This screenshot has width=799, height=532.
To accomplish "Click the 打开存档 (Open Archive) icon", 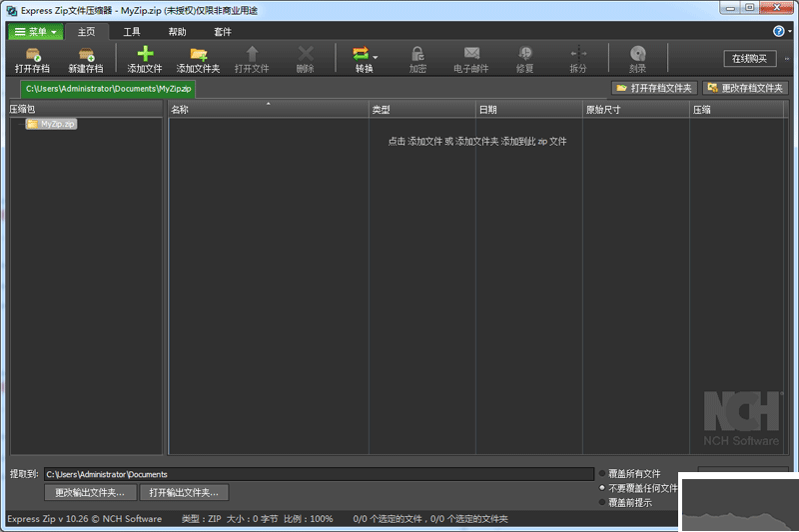I will [x=32, y=54].
